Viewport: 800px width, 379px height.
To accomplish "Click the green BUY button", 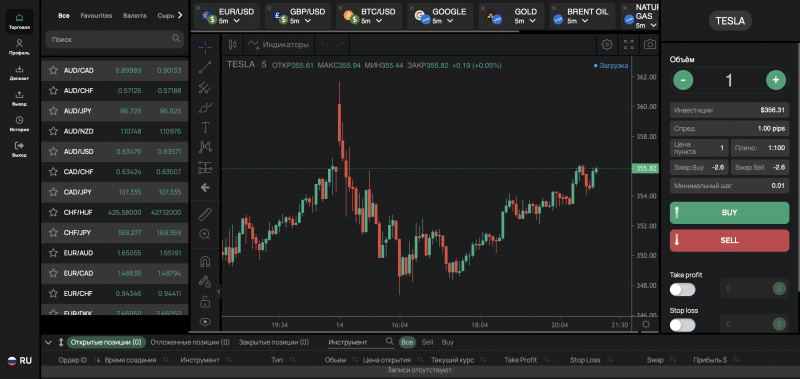I will pos(730,213).
